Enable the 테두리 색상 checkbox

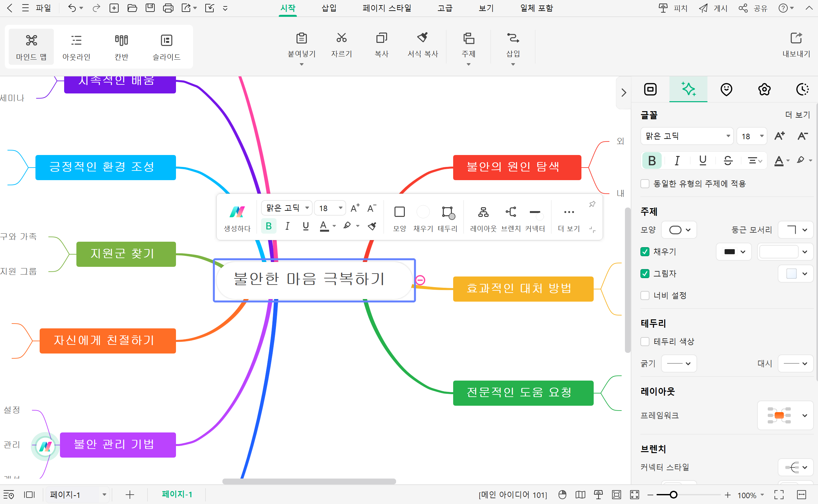coord(645,342)
